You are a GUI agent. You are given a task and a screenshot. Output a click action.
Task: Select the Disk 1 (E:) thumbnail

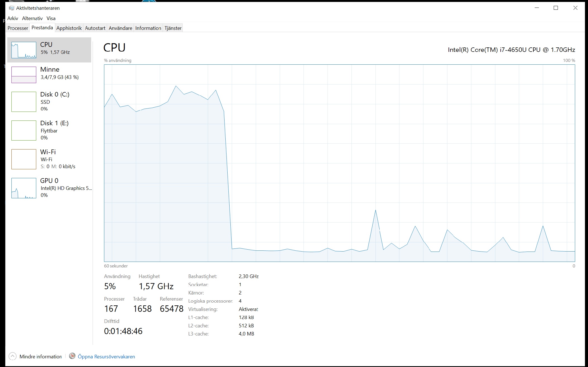[24, 131]
